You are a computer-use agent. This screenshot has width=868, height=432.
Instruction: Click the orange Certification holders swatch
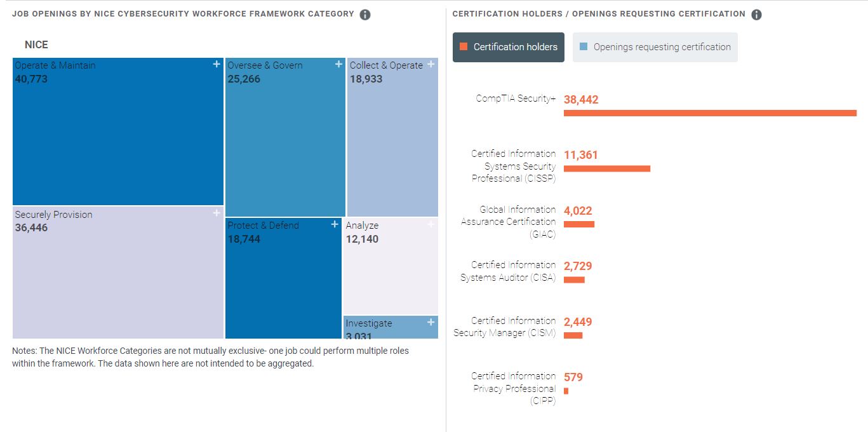click(464, 47)
